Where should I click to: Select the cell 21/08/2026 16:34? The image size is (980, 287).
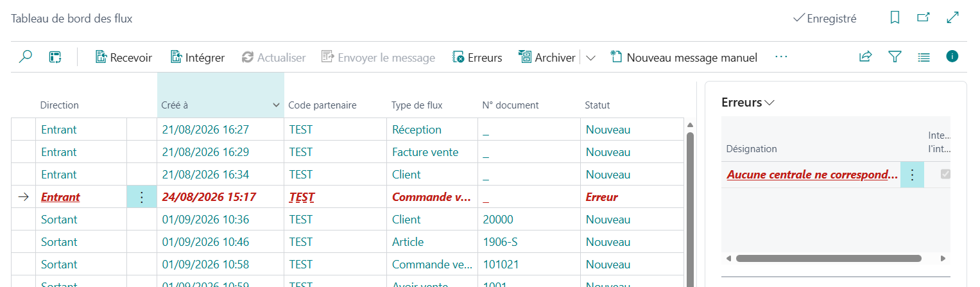(220, 175)
